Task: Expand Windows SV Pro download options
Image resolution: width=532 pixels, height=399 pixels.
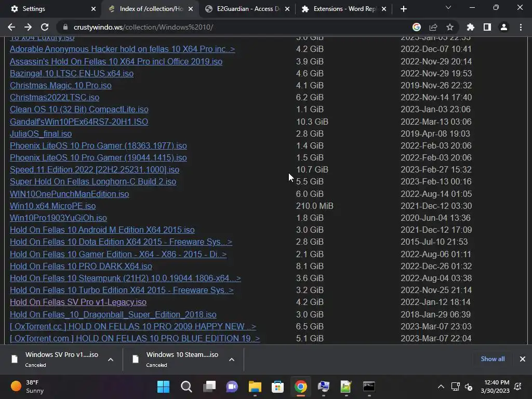Action: (x=111, y=360)
